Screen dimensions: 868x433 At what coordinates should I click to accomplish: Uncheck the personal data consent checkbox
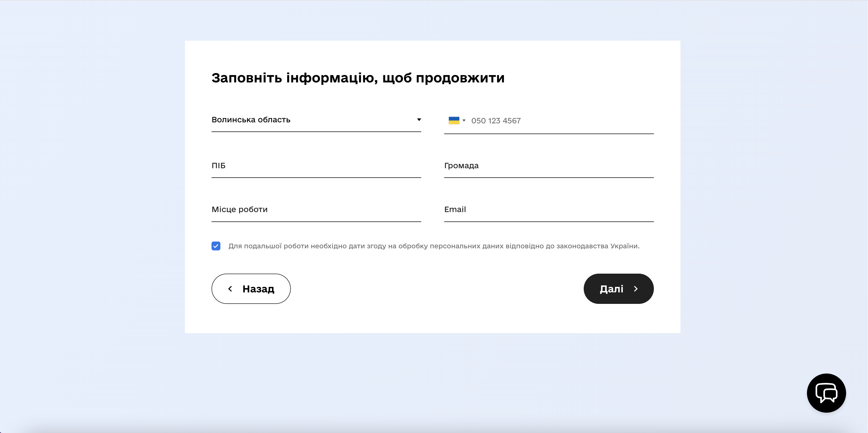[x=216, y=246]
